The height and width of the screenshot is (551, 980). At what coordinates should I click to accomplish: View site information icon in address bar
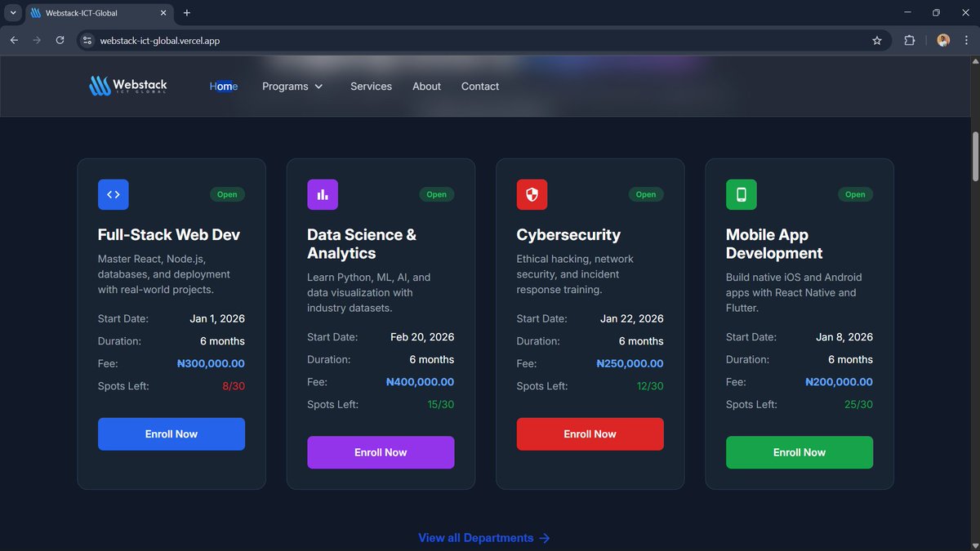click(88, 40)
